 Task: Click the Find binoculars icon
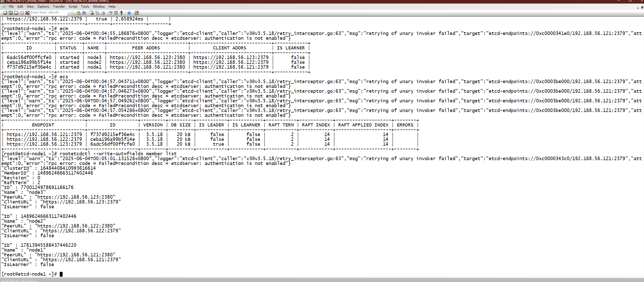[x=84, y=13]
